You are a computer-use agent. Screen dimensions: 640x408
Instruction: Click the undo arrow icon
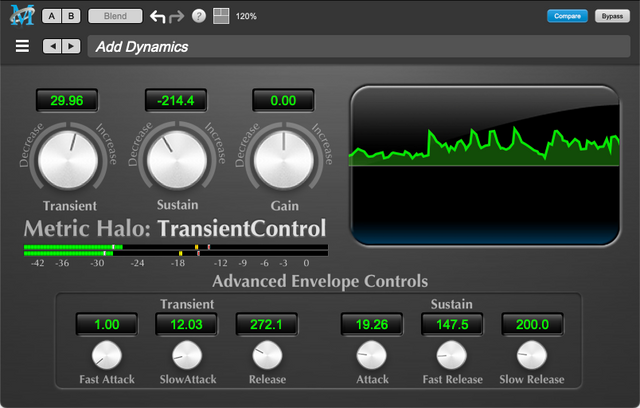tap(157, 17)
